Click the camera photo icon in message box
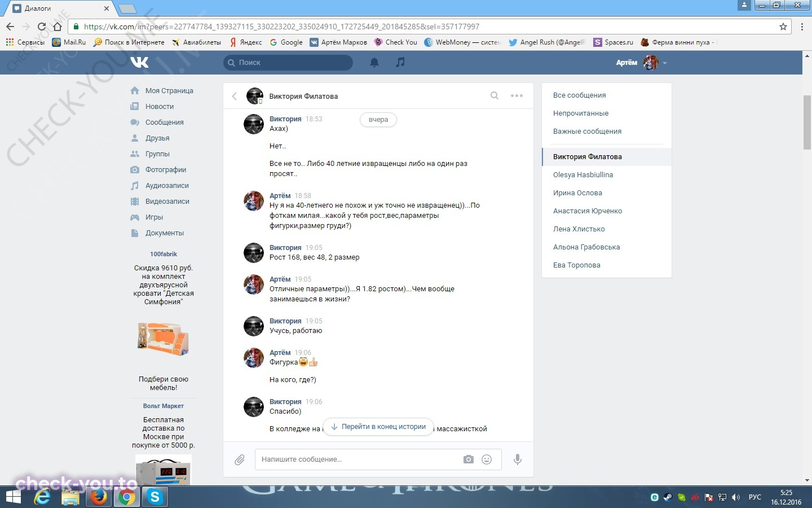Viewport: 812px width, 508px height. coord(469,459)
